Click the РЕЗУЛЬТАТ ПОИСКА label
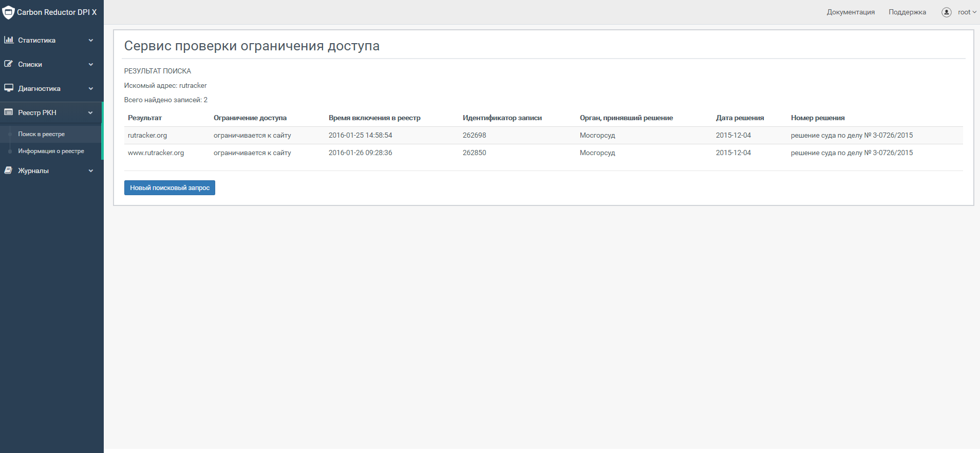This screenshot has height=453, width=980. [158, 71]
